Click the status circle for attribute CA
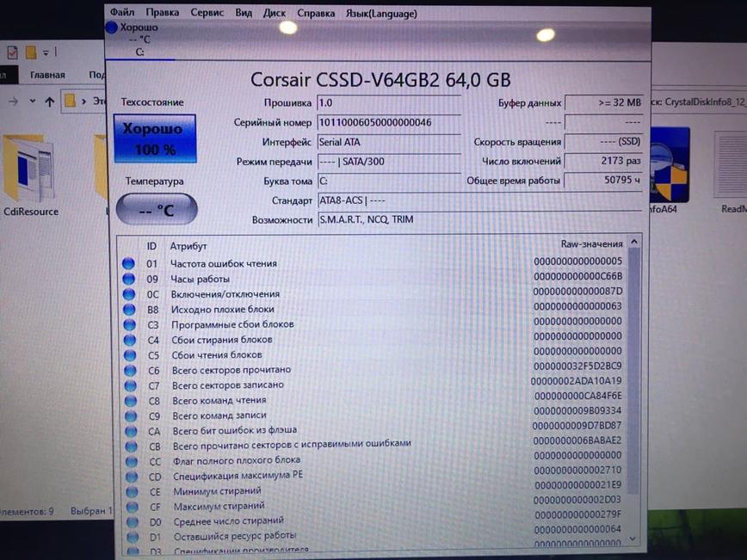 pyautogui.click(x=131, y=431)
